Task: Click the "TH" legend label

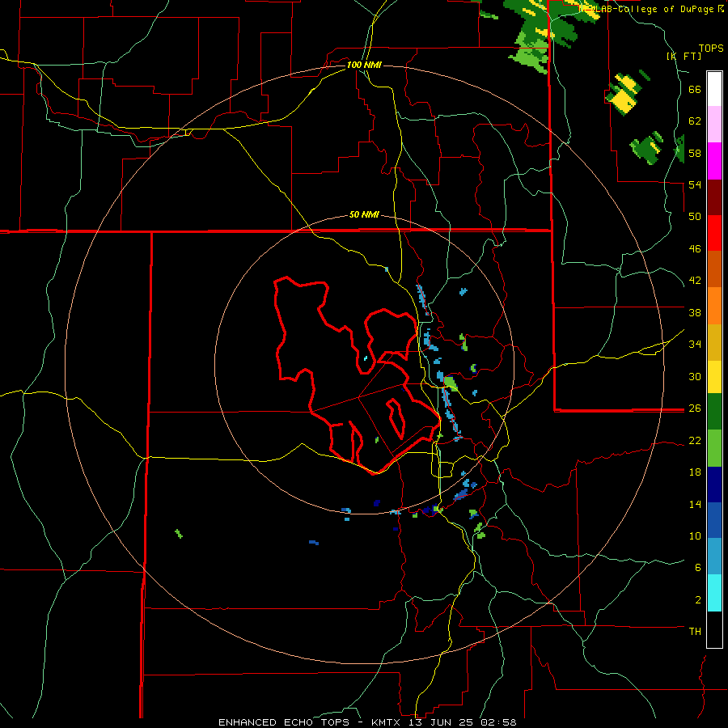Action: [x=695, y=632]
